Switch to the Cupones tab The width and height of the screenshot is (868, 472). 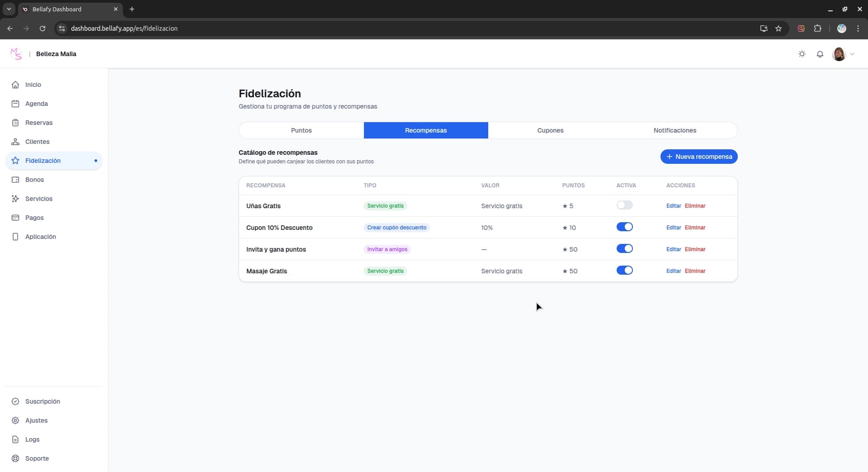(550, 130)
